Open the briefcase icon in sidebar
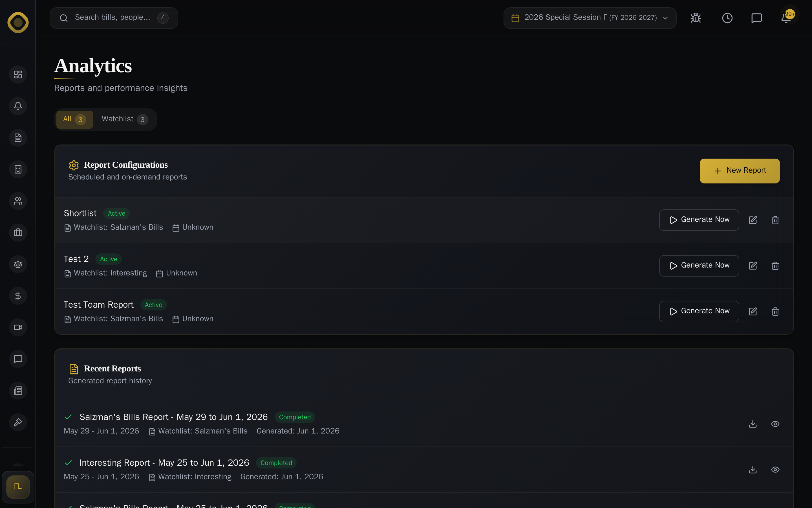 [x=18, y=233]
